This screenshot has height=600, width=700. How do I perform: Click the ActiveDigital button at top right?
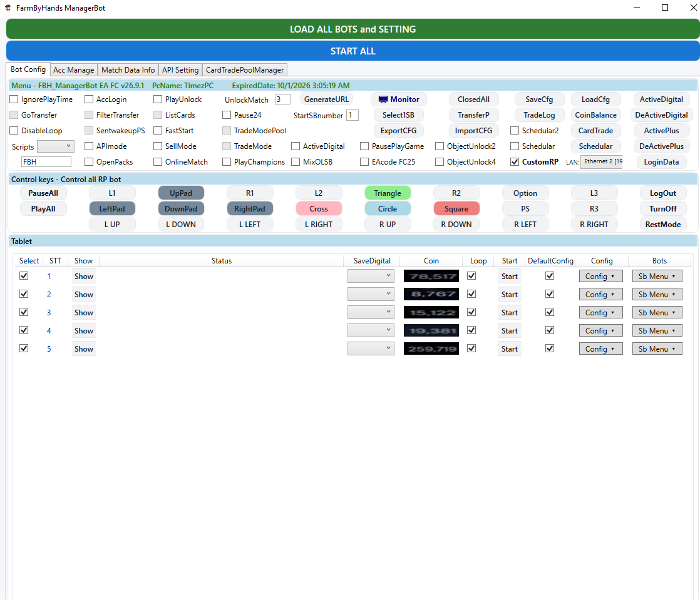pyautogui.click(x=661, y=99)
